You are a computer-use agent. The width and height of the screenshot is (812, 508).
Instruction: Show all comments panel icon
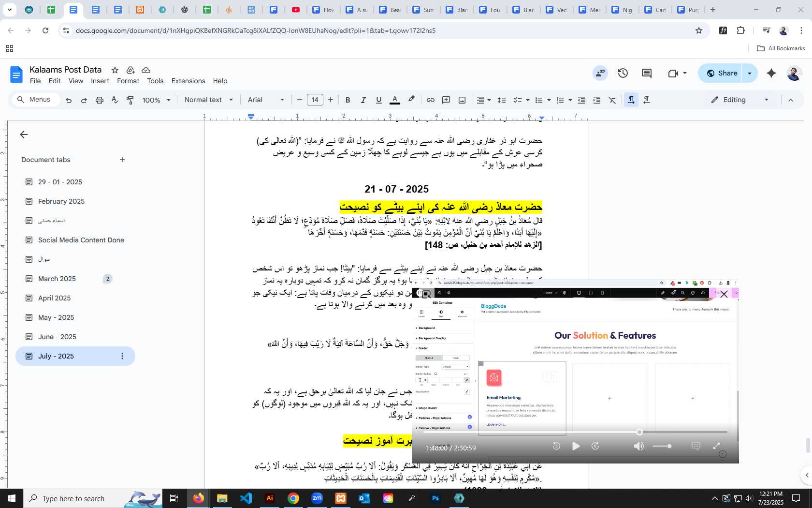647,73
